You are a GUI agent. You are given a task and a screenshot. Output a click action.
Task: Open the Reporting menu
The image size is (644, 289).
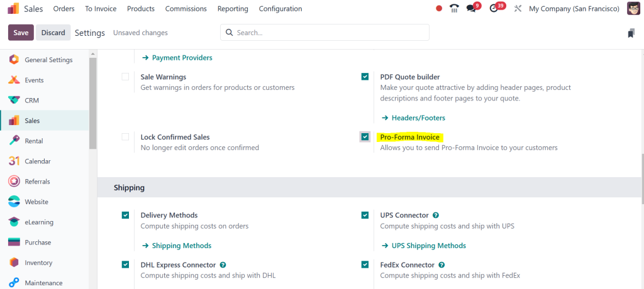point(233,9)
